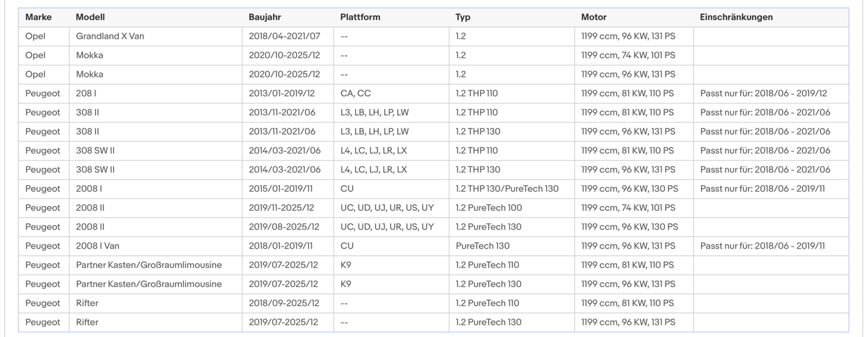Select the Baujahr column header
Image resolution: width=868 pixels, height=337 pixels.
pos(265,17)
